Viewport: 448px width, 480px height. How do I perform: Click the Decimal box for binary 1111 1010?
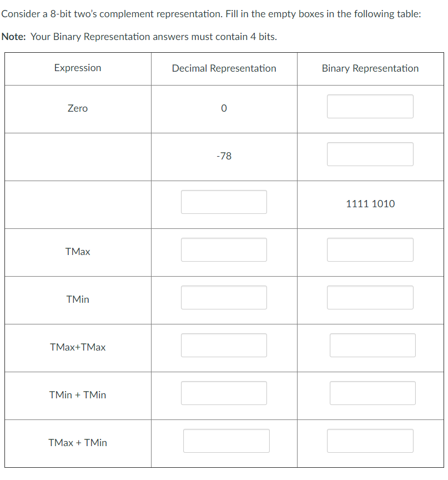(224, 202)
